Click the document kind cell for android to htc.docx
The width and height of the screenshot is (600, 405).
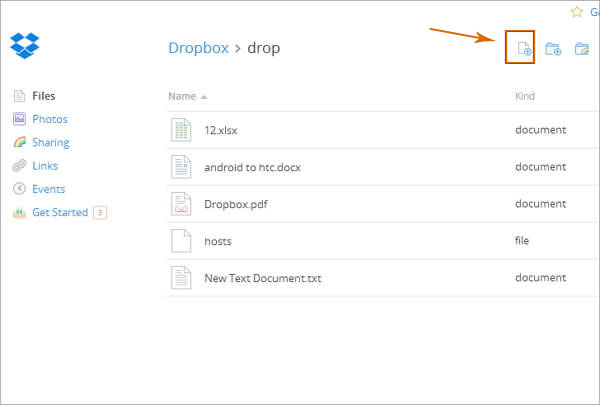pos(540,167)
